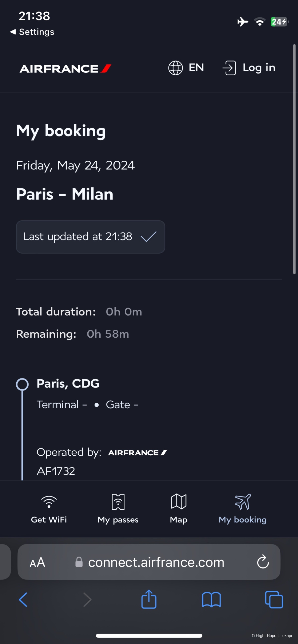
Task: Refresh the Last updated at 21:38 status
Action: [x=90, y=237]
